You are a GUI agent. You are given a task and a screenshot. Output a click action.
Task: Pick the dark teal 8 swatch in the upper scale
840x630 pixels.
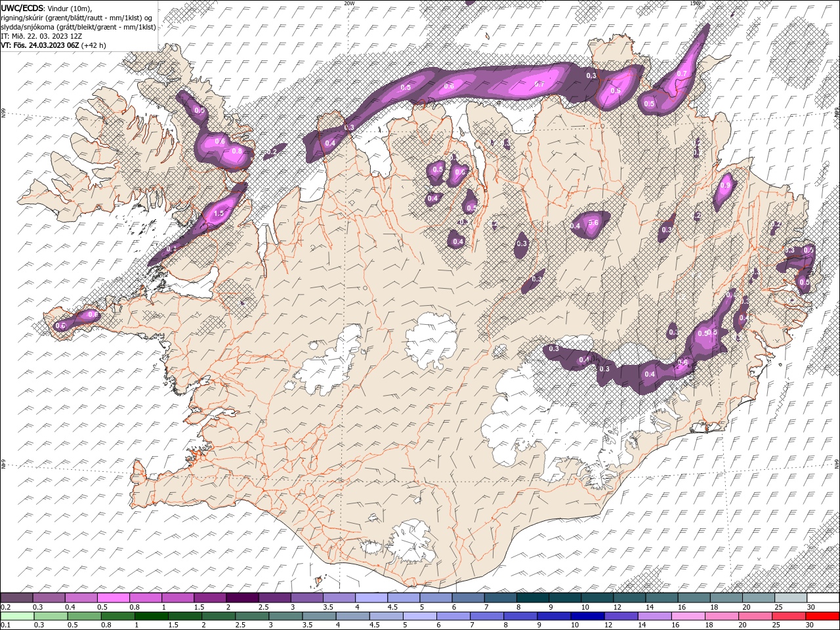[x=533, y=598]
